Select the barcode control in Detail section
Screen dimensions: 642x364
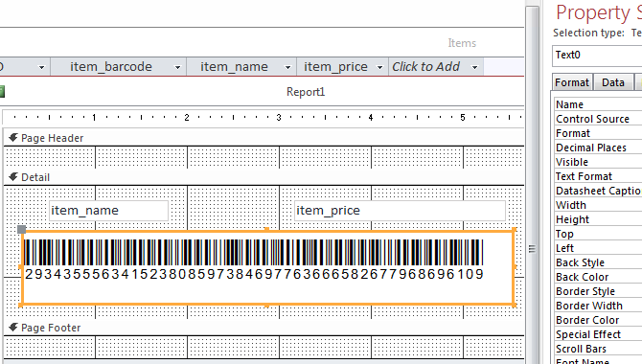267,268
